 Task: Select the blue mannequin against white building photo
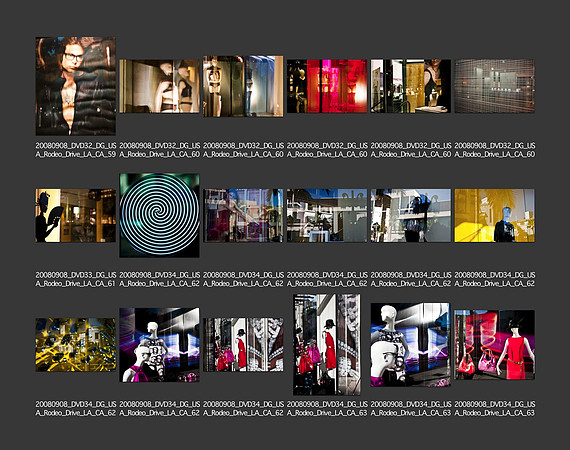coord(411,215)
